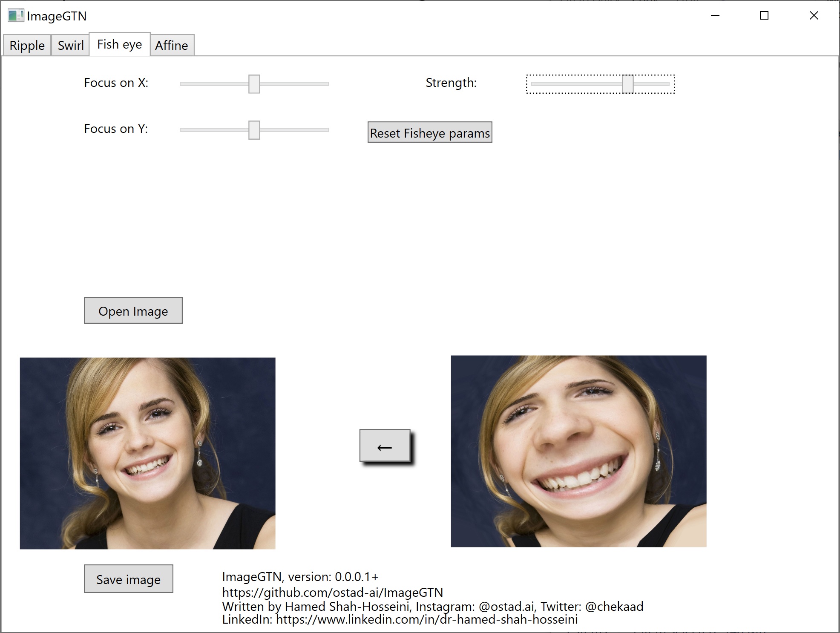Click the LinkedIn profile URL text
Viewport: 840px width, 633px height.
pos(426,619)
